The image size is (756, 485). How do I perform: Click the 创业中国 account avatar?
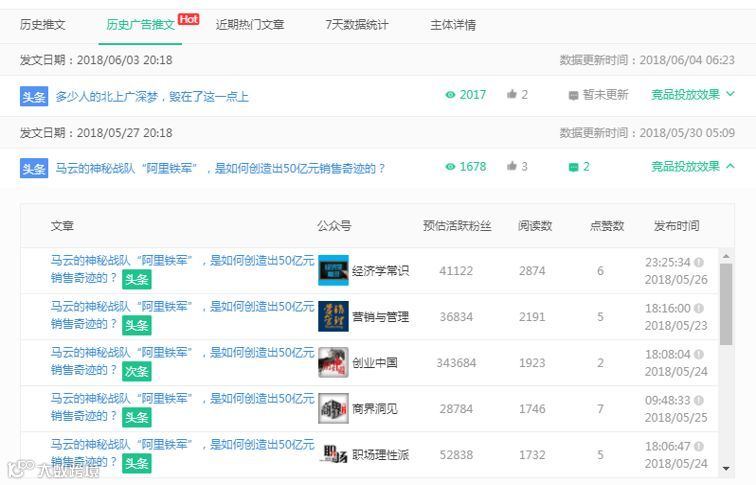(x=333, y=362)
